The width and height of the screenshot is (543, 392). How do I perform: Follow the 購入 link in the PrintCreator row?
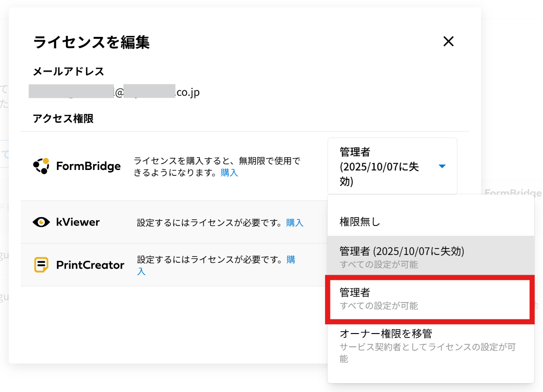[291, 260]
